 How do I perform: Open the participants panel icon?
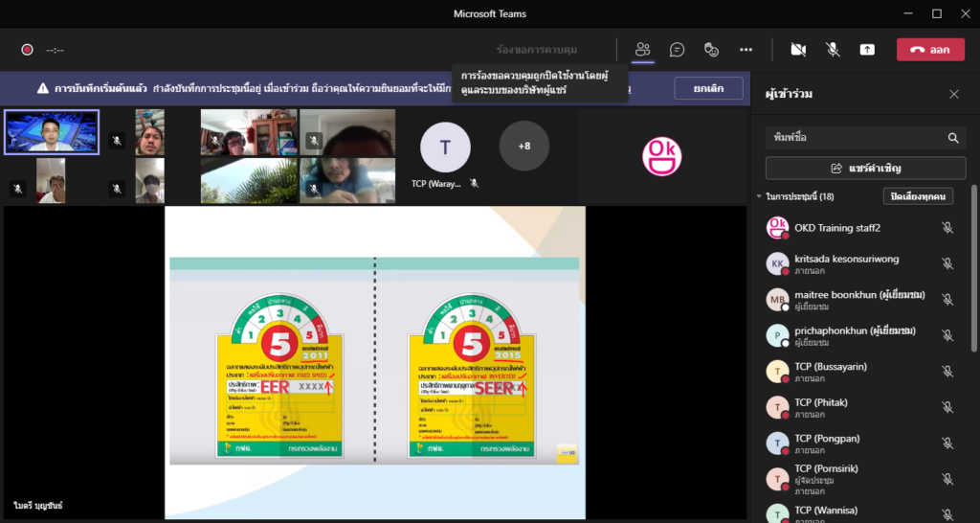(x=643, y=50)
